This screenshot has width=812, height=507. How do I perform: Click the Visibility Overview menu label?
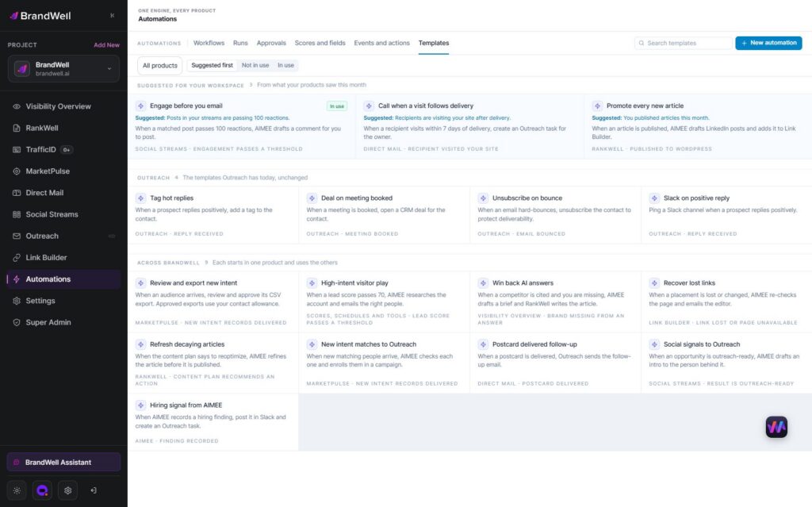pyautogui.click(x=58, y=106)
